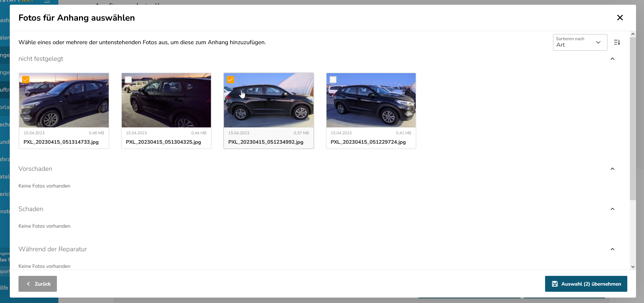
Task: Click the dialog scroll-up arrow
Action: click(x=633, y=34)
